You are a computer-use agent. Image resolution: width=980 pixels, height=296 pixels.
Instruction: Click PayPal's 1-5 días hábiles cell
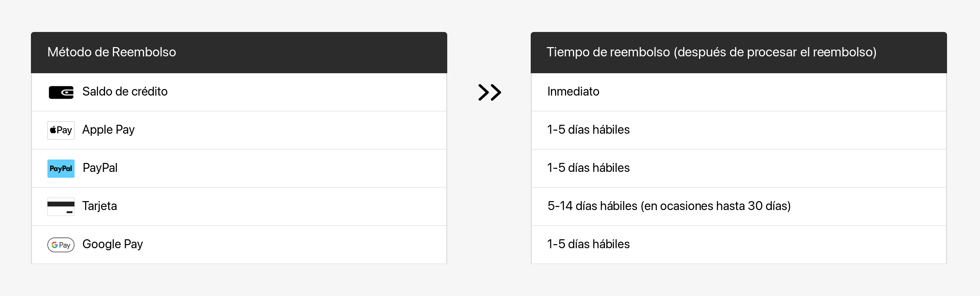[588, 168]
